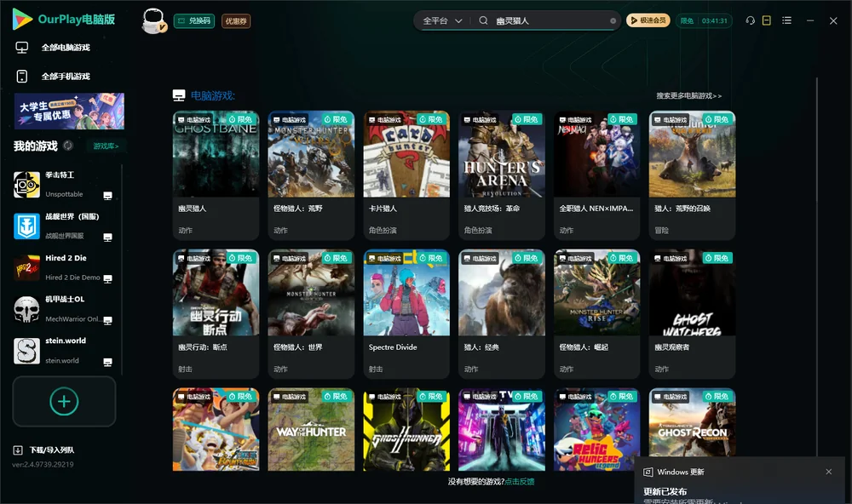The height and width of the screenshot is (504, 852).
Task: Open the 游戏库 library link
Action: (106, 146)
